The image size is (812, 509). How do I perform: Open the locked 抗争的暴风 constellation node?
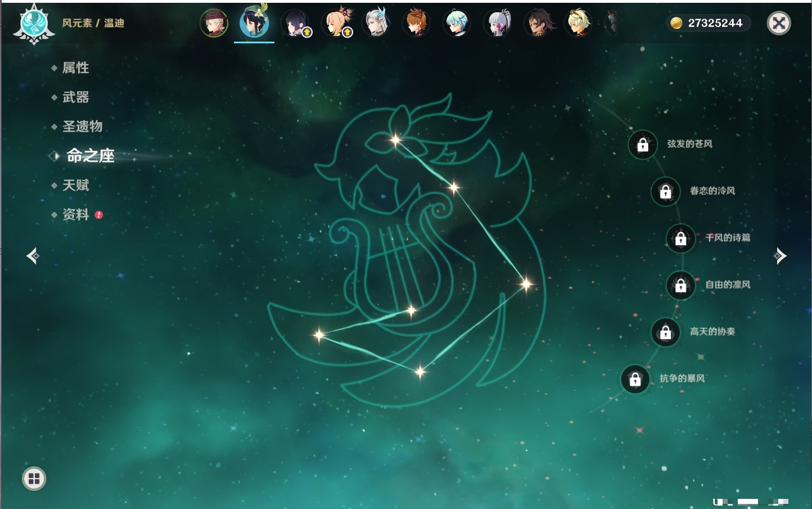(x=635, y=379)
